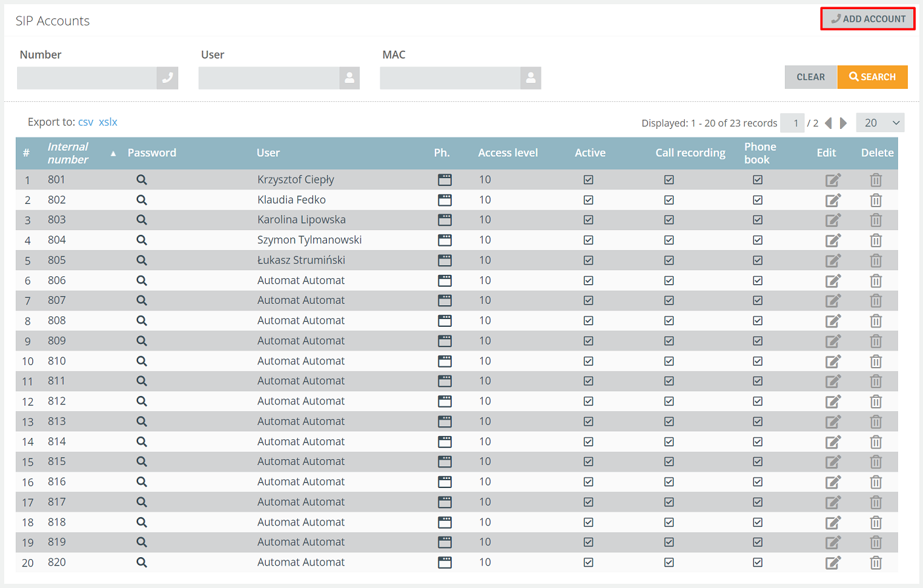Click the User column header
Image resolution: width=923 pixels, height=588 pixels.
pyautogui.click(x=268, y=153)
